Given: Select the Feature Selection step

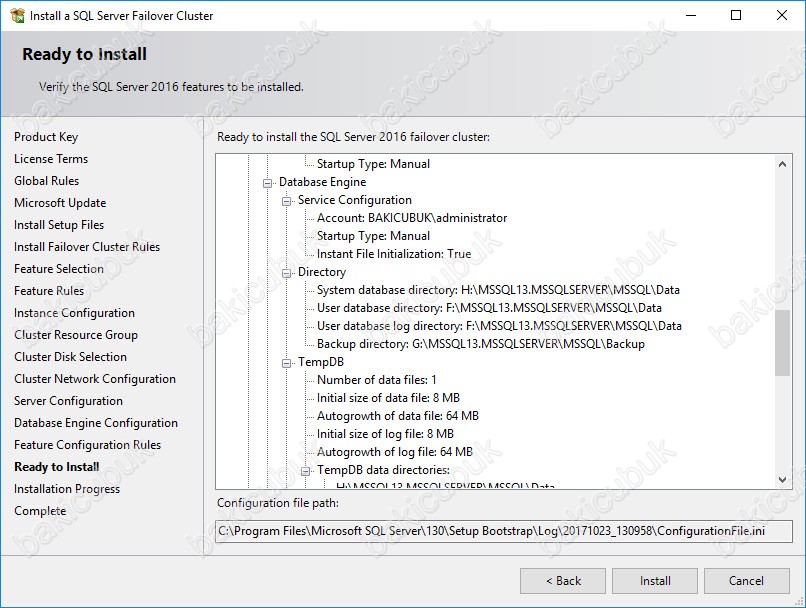Looking at the screenshot, I should coord(59,269).
